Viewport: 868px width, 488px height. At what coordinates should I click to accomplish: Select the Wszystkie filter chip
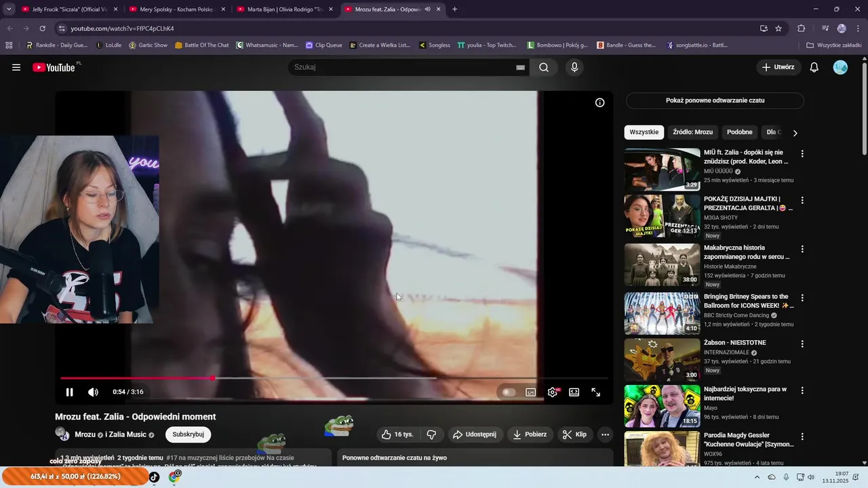click(x=644, y=132)
